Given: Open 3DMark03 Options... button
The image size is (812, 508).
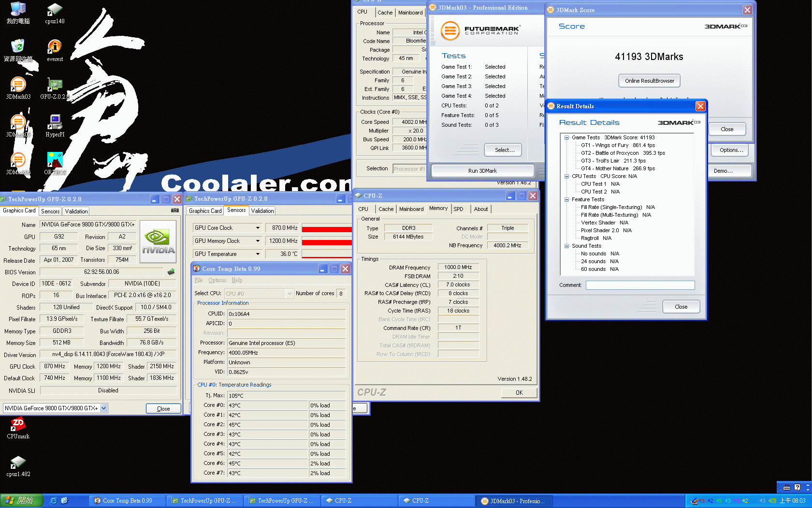Looking at the screenshot, I should pos(731,150).
